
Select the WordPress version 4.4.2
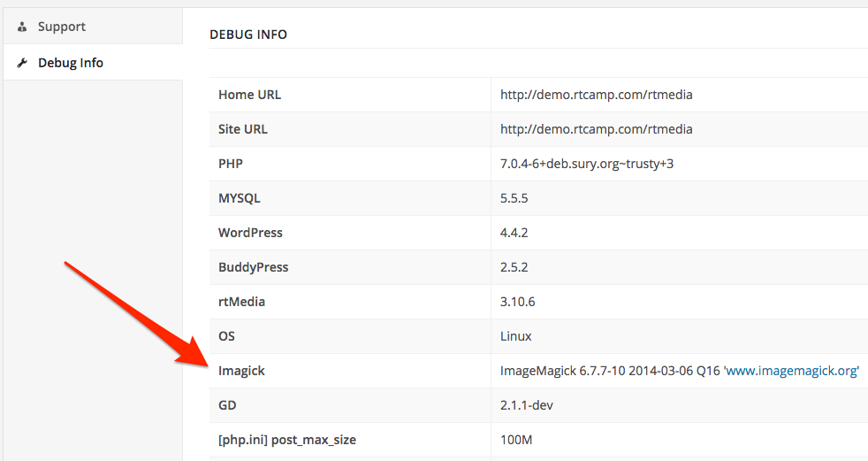(x=514, y=233)
